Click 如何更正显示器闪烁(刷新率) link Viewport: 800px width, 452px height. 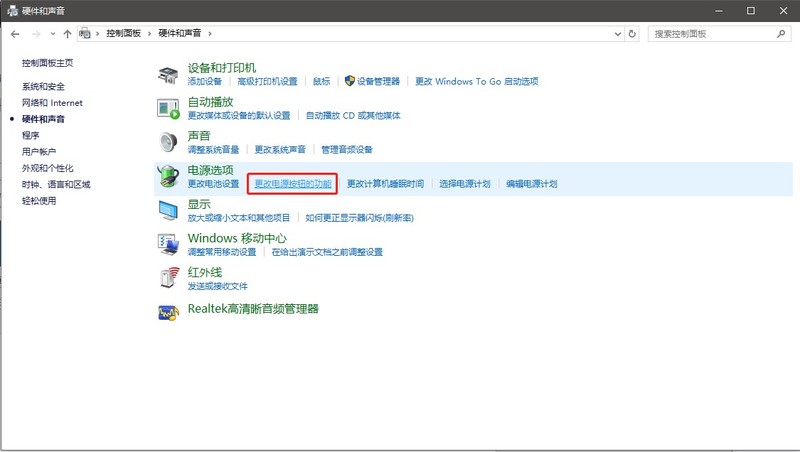coord(360,218)
